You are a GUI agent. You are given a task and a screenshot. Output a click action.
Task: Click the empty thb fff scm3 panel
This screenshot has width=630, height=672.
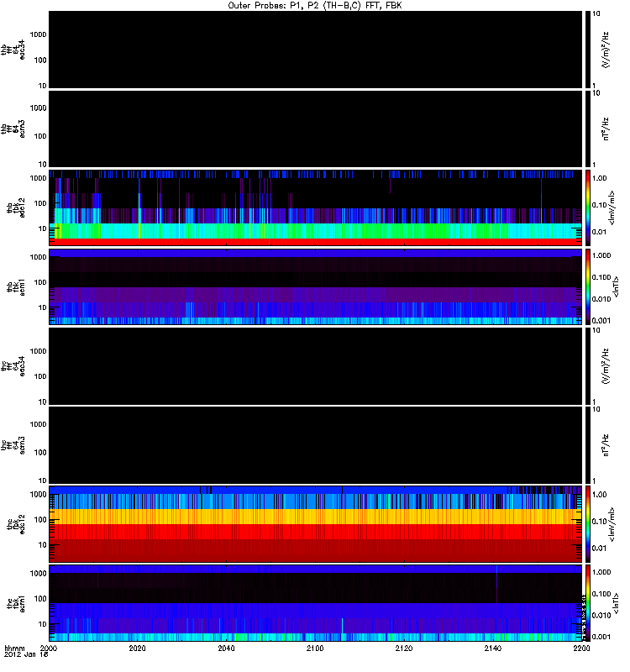click(316, 129)
